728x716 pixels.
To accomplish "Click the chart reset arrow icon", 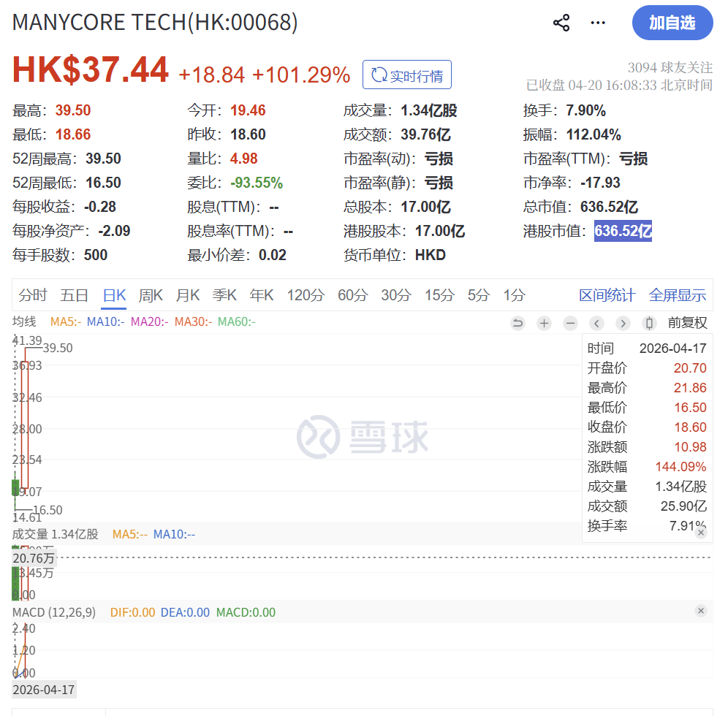I will [517, 323].
